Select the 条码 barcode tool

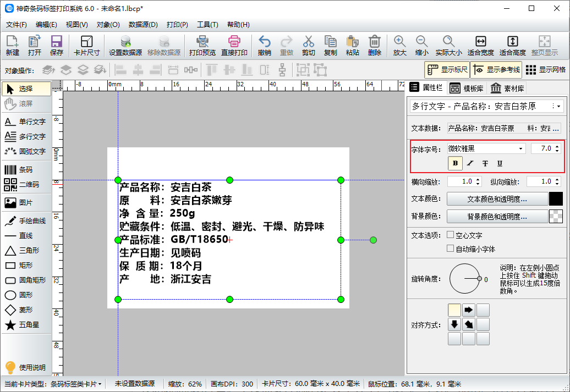pyautogui.click(x=26, y=170)
